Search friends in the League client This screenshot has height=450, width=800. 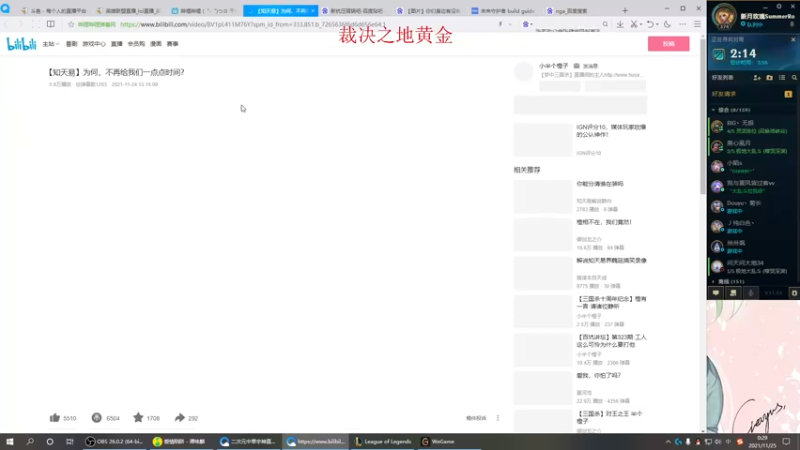click(x=794, y=78)
